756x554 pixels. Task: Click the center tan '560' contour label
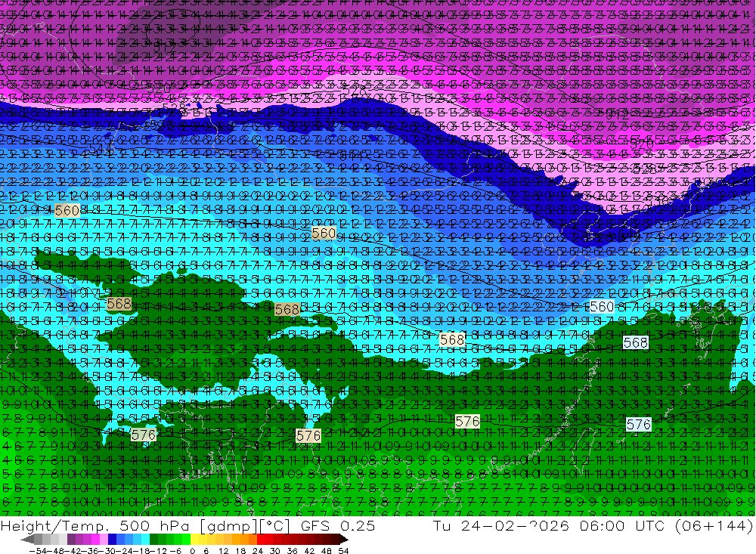tap(324, 234)
